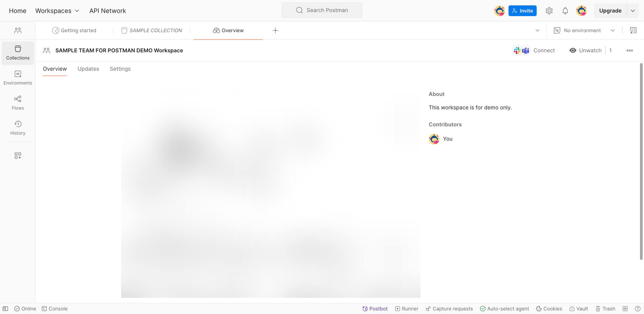Open the No environment selector dropdown
The height and width of the screenshot is (314, 644).
click(584, 30)
